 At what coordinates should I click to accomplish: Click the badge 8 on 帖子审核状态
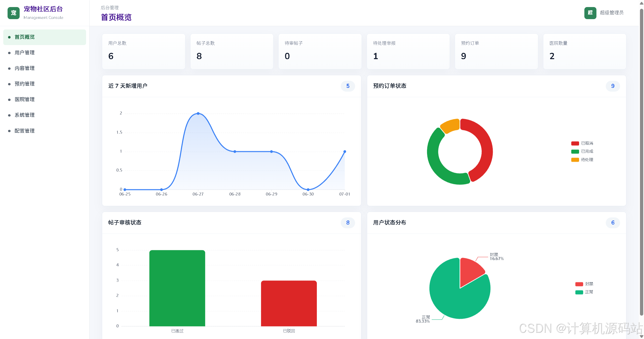coord(348,223)
